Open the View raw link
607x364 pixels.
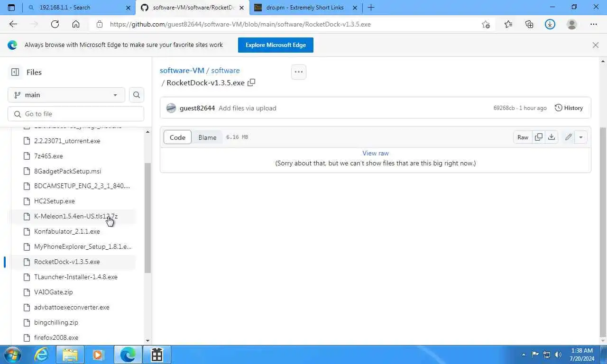click(x=376, y=153)
